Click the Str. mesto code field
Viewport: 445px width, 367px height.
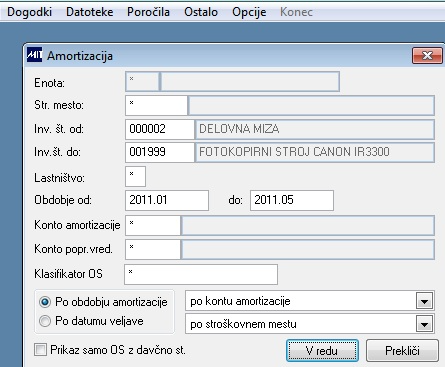(x=156, y=105)
